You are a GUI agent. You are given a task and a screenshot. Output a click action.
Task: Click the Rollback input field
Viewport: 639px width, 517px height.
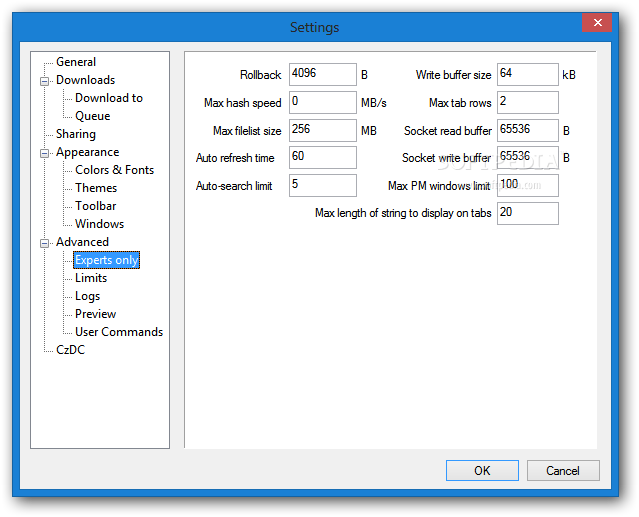click(323, 75)
